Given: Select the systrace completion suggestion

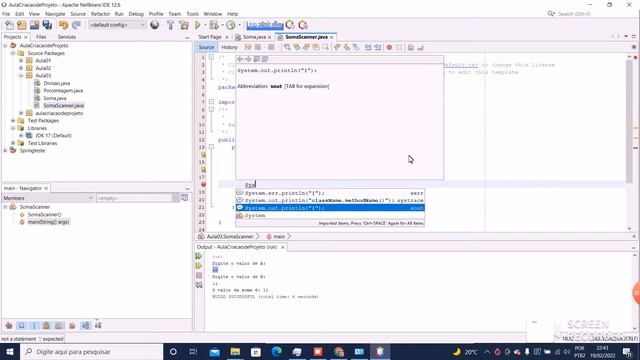Looking at the screenshot, I should 330,200.
